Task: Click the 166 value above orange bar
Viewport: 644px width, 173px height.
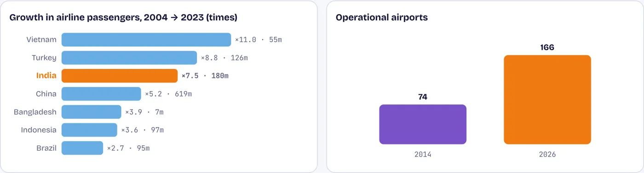Action: click(x=547, y=47)
